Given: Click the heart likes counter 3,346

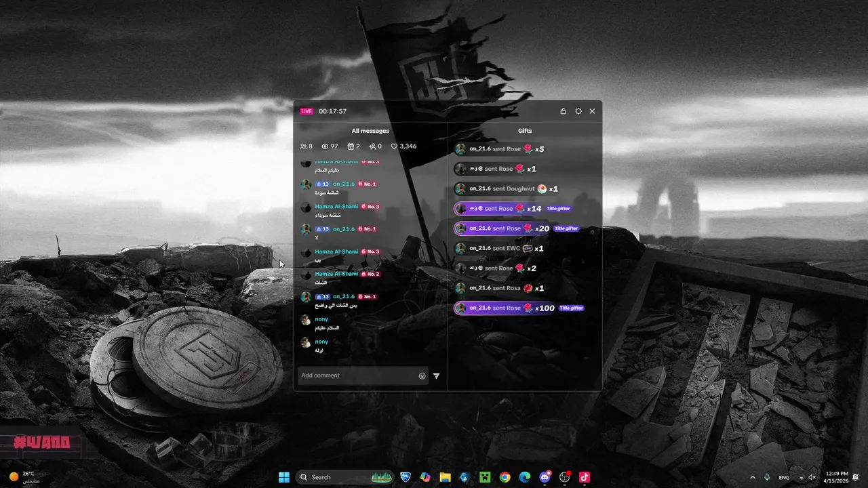Looking at the screenshot, I should [x=403, y=146].
